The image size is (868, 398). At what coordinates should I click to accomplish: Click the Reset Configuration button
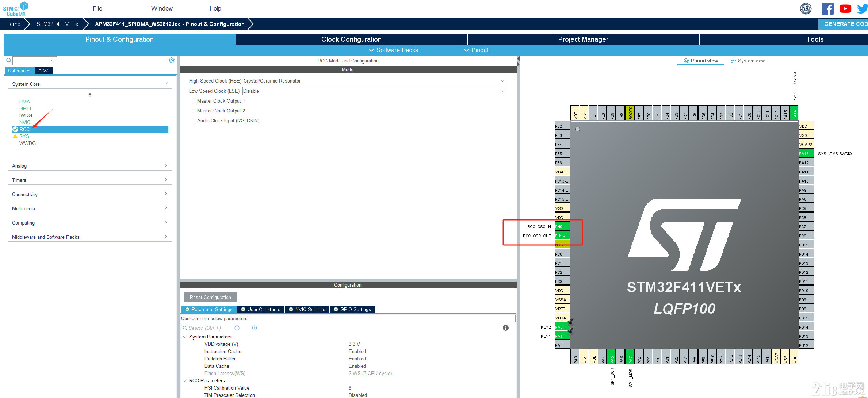click(210, 297)
